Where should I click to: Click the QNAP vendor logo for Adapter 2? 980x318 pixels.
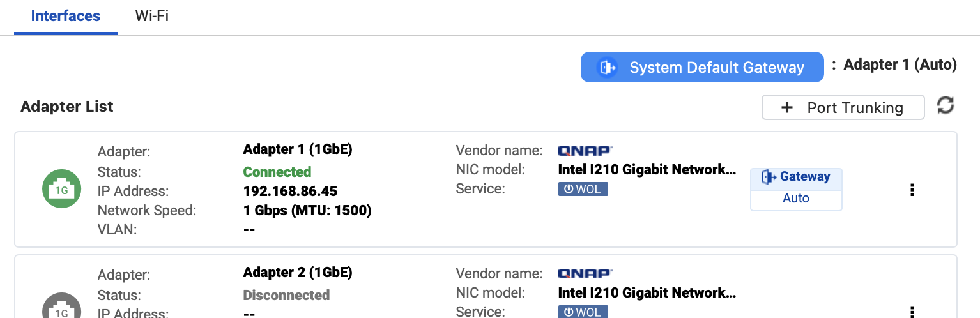coord(585,273)
